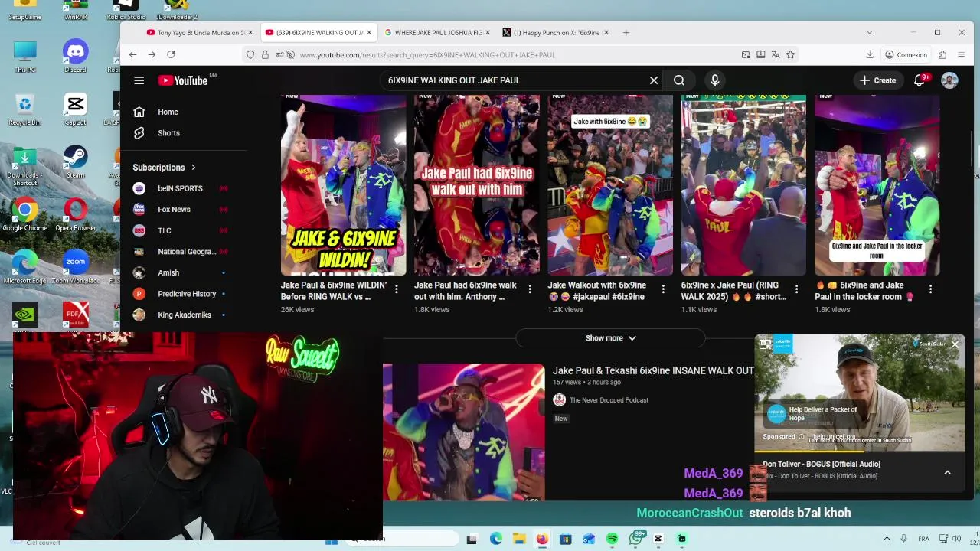Clear the search query with the X icon
The image size is (980, 551).
[654, 80]
